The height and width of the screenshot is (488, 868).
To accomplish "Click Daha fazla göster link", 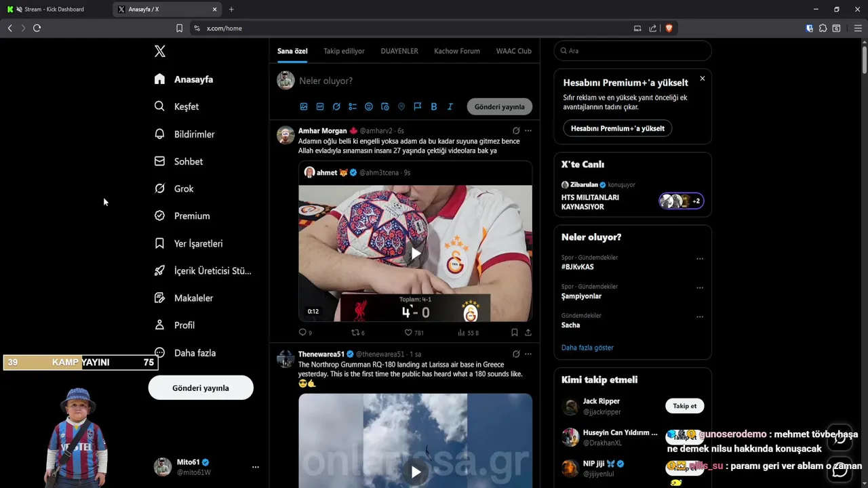I will [x=587, y=348].
